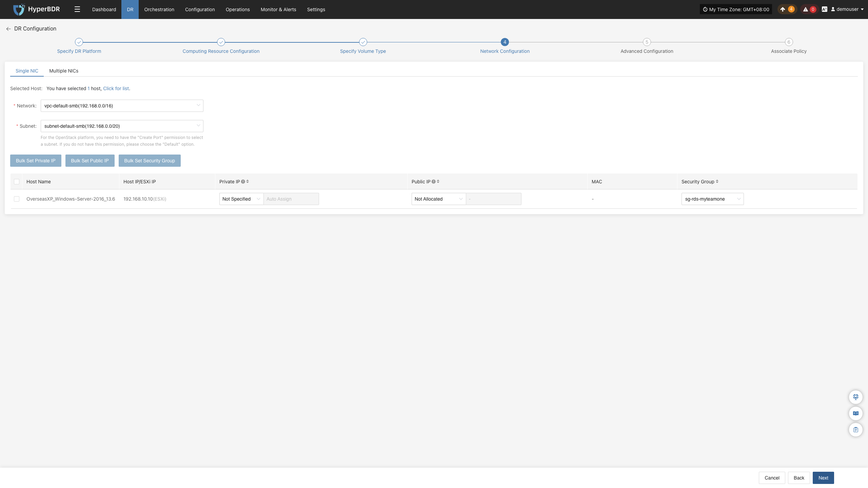Viewport: 868px width, 488px height.
Task: Click Bulk Set Security Group button
Action: click(150, 161)
